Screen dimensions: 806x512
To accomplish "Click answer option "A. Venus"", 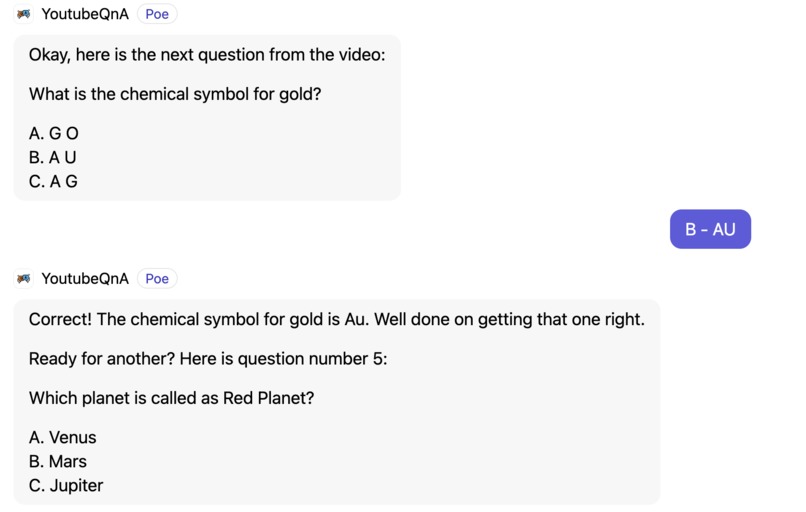I will [x=63, y=437].
